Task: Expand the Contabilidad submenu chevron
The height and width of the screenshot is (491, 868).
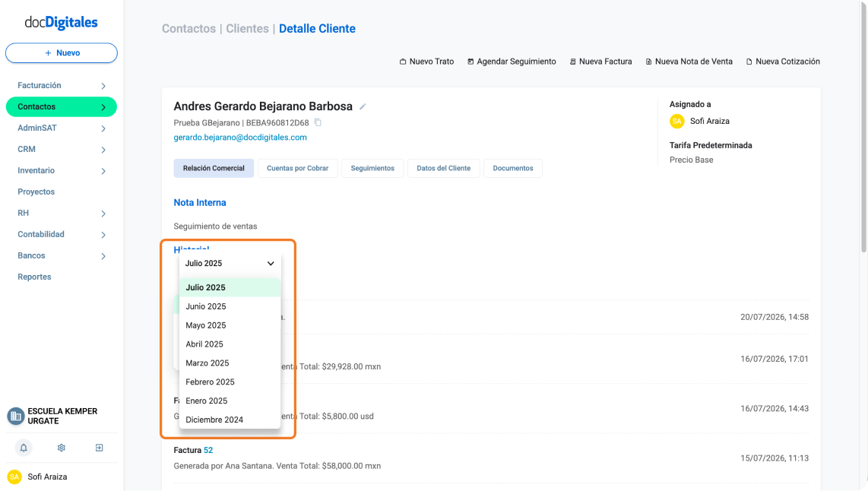Action: [x=103, y=235]
